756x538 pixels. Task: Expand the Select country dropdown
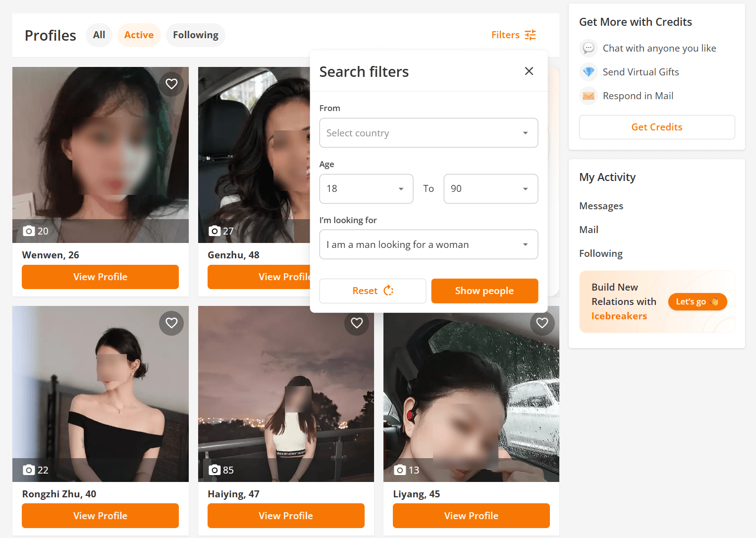429,133
